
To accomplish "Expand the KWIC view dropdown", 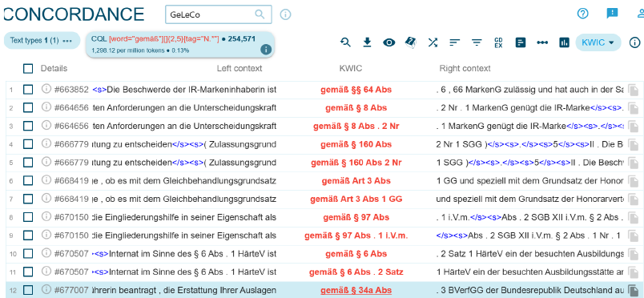I will click(598, 42).
